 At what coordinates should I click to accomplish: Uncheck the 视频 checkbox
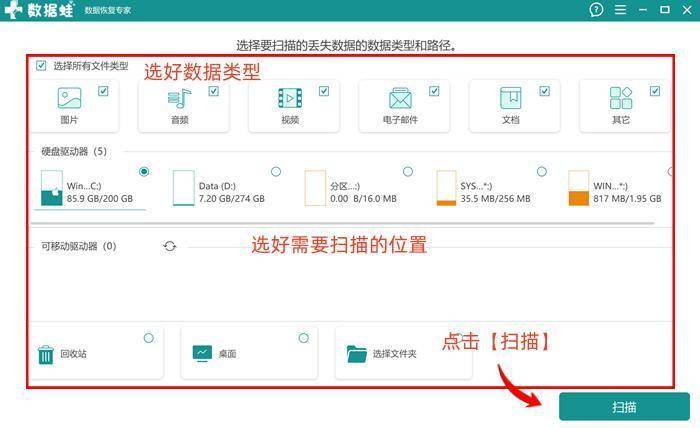tap(324, 91)
